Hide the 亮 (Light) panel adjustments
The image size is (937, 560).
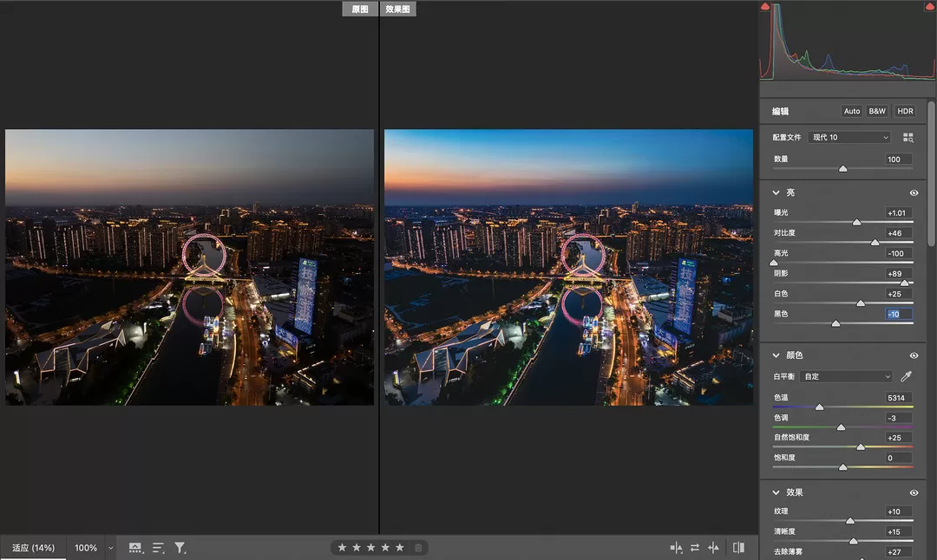click(914, 192)
